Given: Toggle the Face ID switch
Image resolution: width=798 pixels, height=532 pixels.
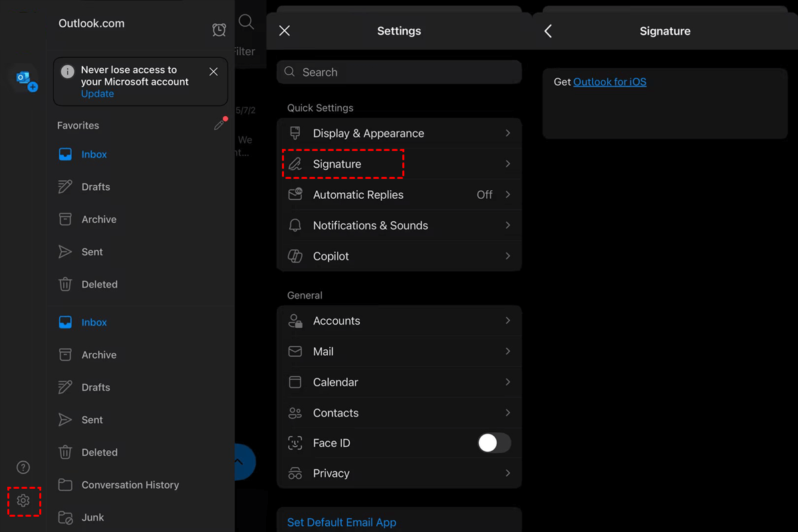Looking at the screenshot, I should [494, 443].
